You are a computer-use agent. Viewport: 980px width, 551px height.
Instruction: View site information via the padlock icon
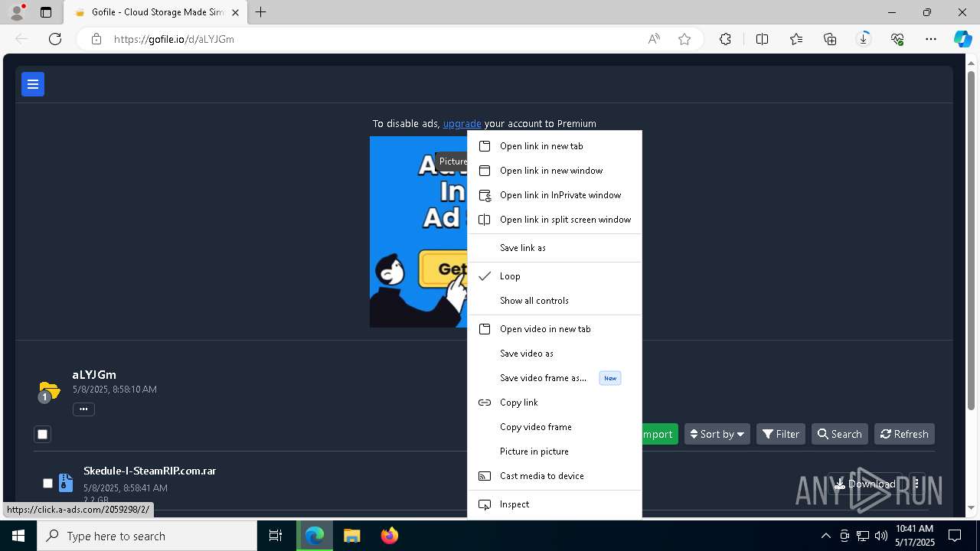click(96, 39)
